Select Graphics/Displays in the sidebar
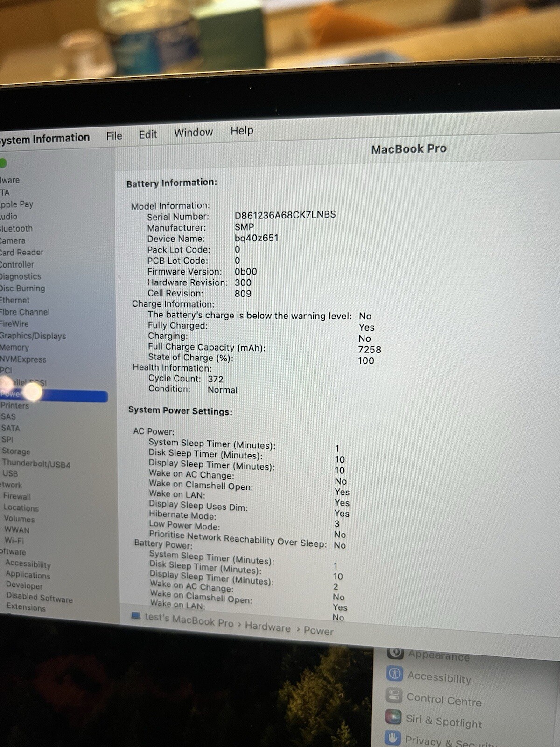Image resolution: width=560 pixels, height=747 pixels. (x=33, y=336)
